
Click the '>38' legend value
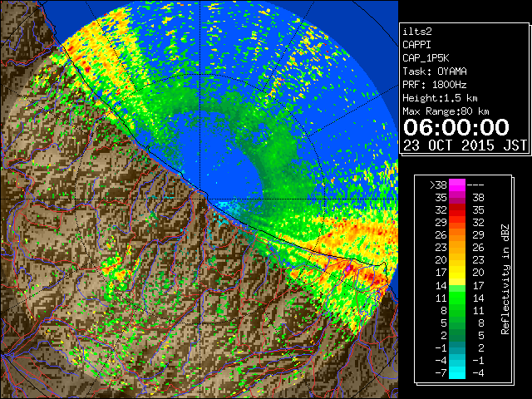click(438, 185)
